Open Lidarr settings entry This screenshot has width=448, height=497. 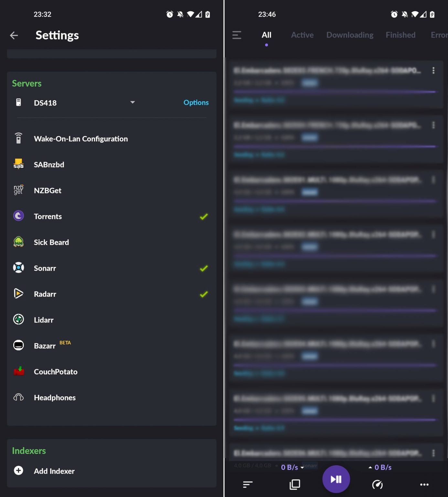pos(112,320)
